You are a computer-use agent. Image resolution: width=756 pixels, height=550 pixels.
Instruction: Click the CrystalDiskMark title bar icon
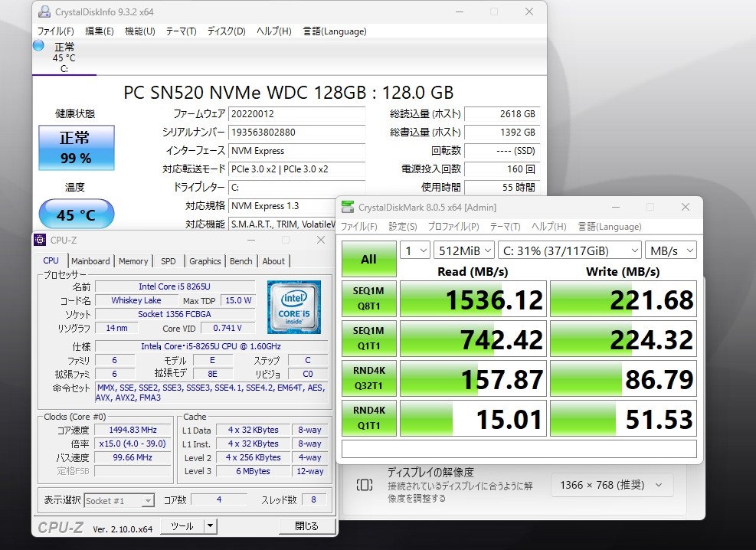[x=347, y=208]
